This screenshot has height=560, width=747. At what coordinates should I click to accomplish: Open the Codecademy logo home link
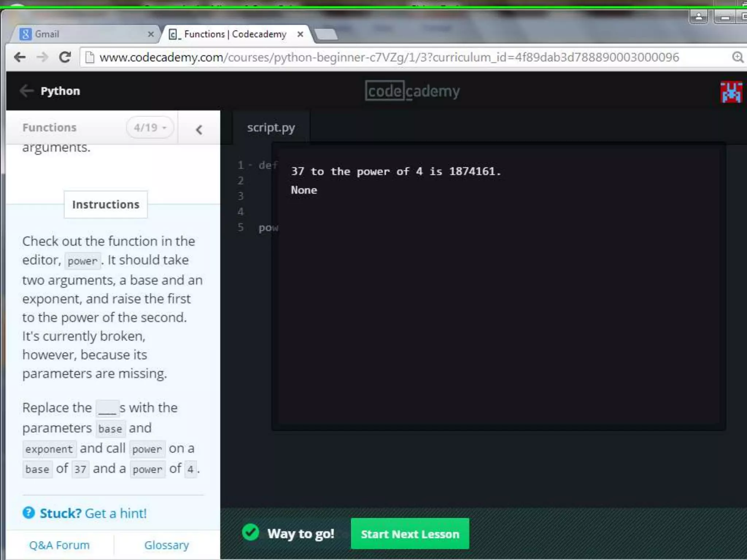(413, 91)
